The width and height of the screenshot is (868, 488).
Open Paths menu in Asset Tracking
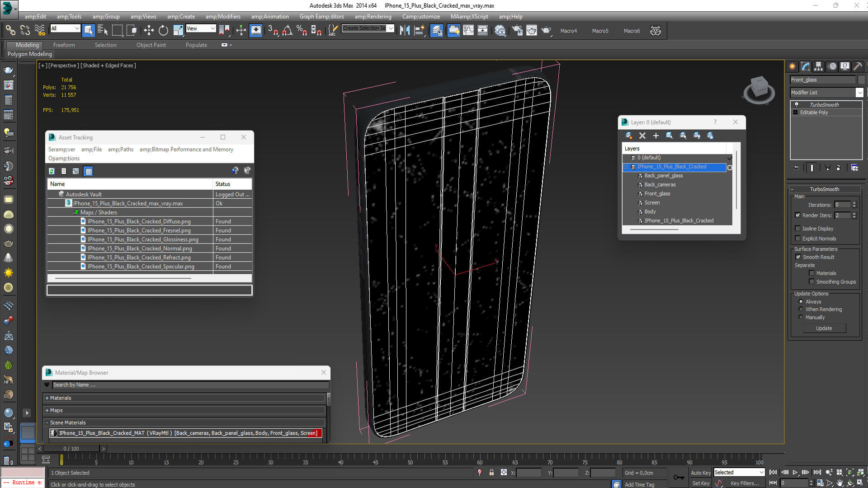[x=121, y=149]
